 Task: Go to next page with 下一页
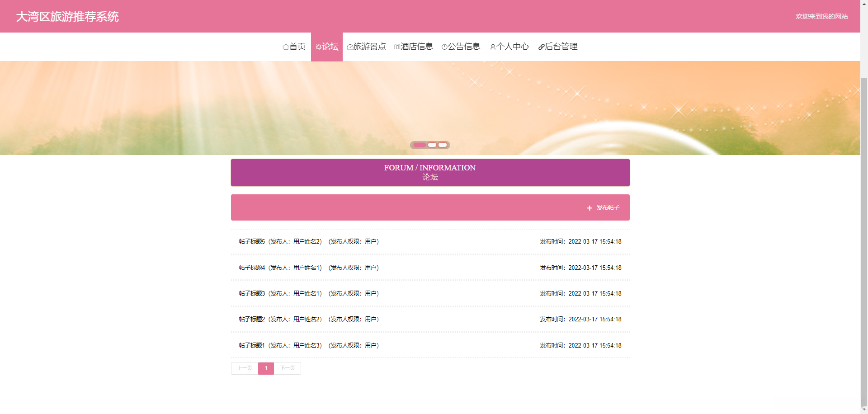click(x=288, y=368)
